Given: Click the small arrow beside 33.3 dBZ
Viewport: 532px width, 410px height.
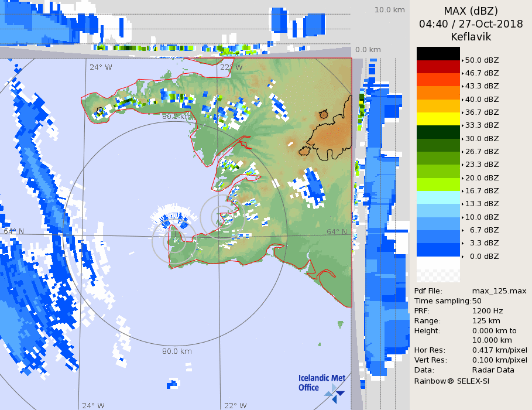Looking at the screenshot, I should [x=462, y=125].
